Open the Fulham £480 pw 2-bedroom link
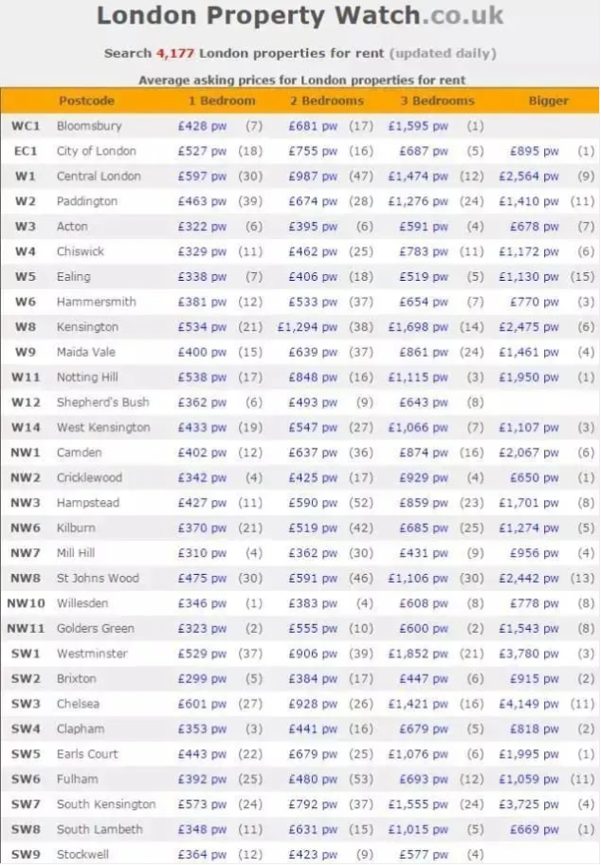Image resolution: width=601 pixels, height=868 pixels. [x=313, y=779]
